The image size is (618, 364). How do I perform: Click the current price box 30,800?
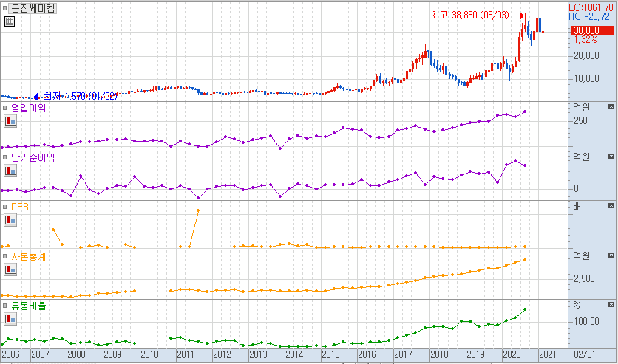tap(592, 31)
